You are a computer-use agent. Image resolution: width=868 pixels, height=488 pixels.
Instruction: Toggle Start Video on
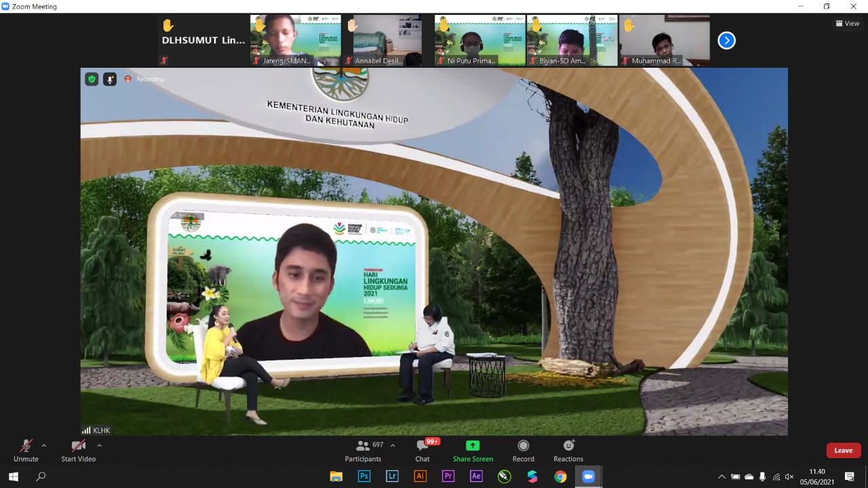tap(79, 451)
